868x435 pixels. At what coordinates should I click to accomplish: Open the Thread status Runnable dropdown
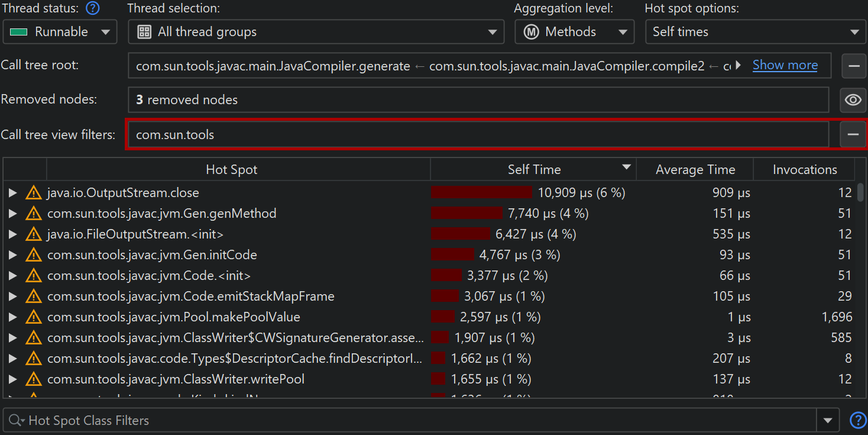(x=60, y=32)
